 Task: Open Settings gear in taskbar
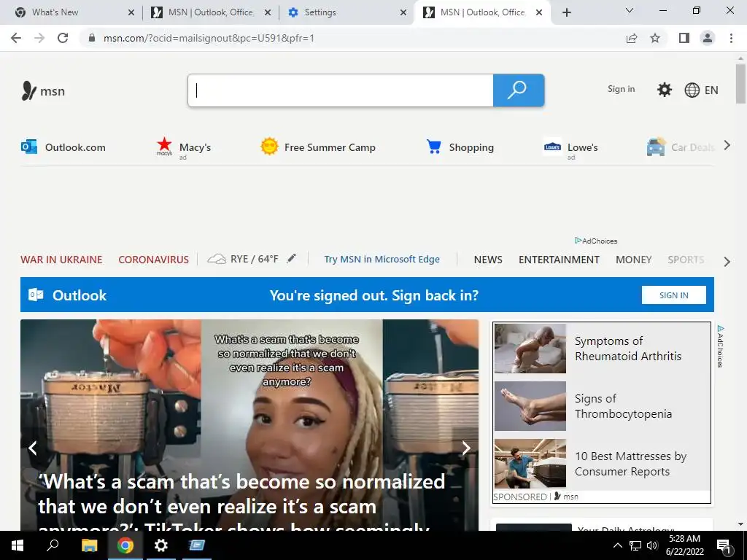[161, 545]
